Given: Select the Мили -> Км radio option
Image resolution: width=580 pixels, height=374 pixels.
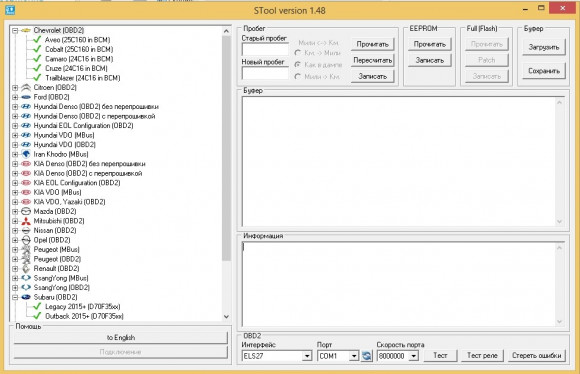Looking at the screenshot, I should pyautogui.click(x=297, y=77).
